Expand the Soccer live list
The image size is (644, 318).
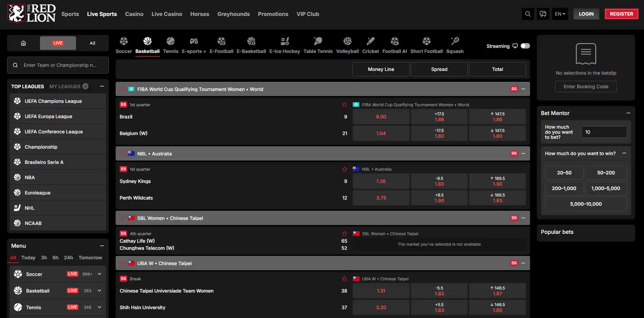pos(99,274)
